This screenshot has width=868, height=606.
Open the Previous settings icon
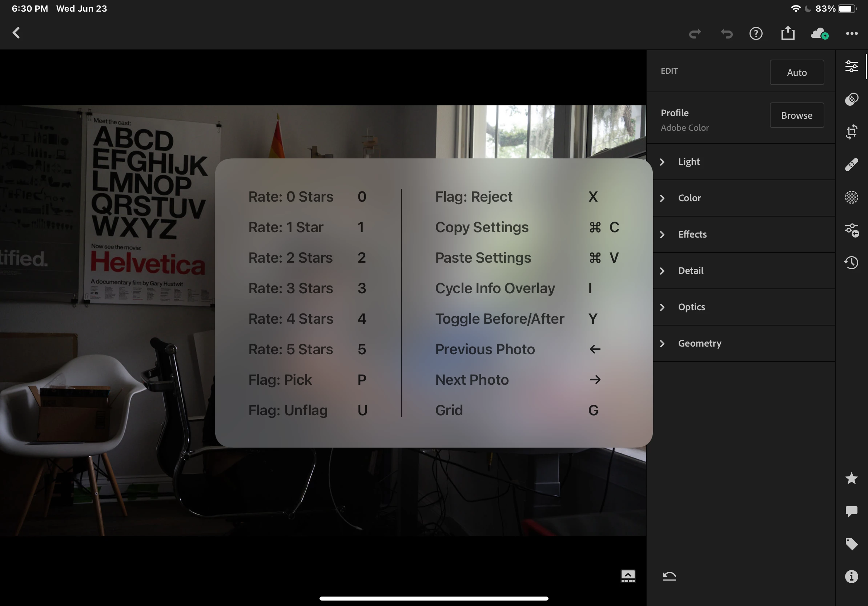[851, 230]
